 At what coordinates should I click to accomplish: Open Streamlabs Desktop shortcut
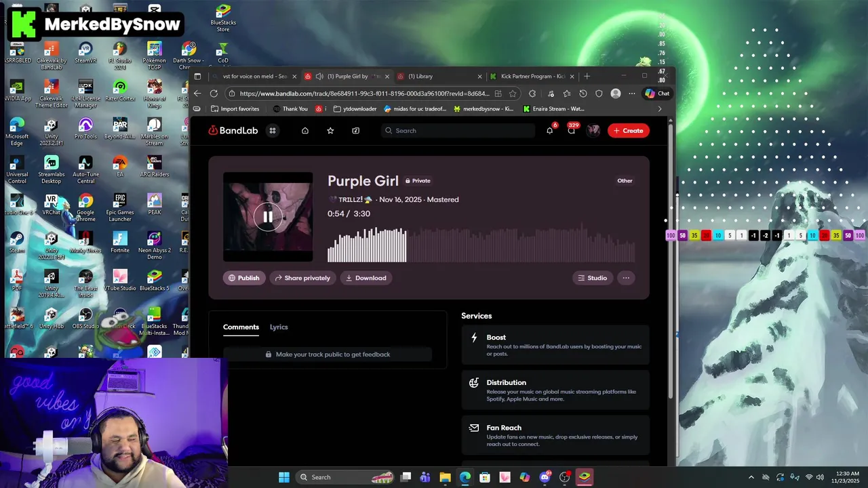(x=52, y=170)
